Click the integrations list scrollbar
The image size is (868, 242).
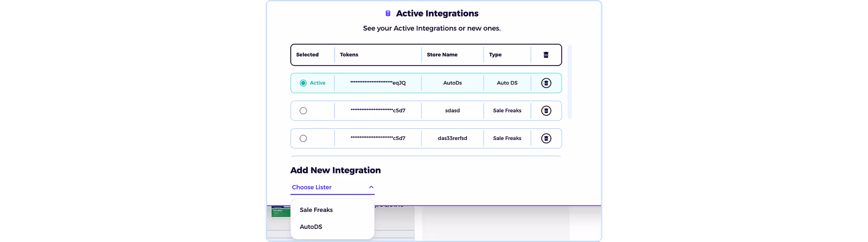coord(570,82)
